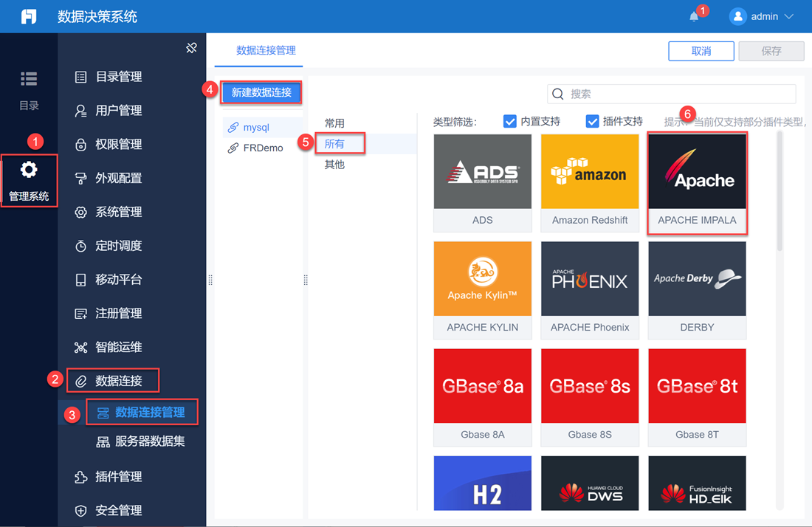812x527 pixels.
Task: Choose the 所有 category
Action: [x=334, y=144]
